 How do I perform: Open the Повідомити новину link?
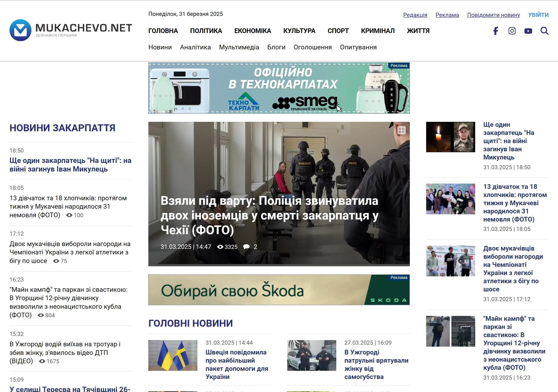[493, 15]
